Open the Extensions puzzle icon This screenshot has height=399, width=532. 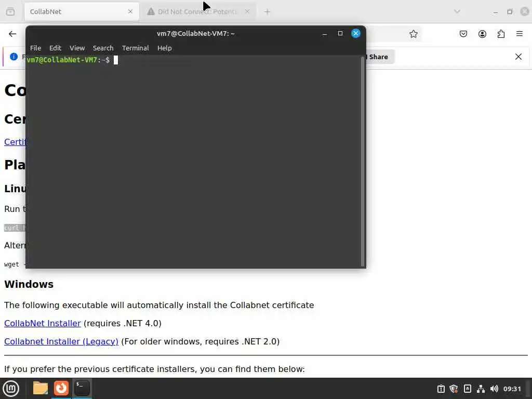click(501, 34)
